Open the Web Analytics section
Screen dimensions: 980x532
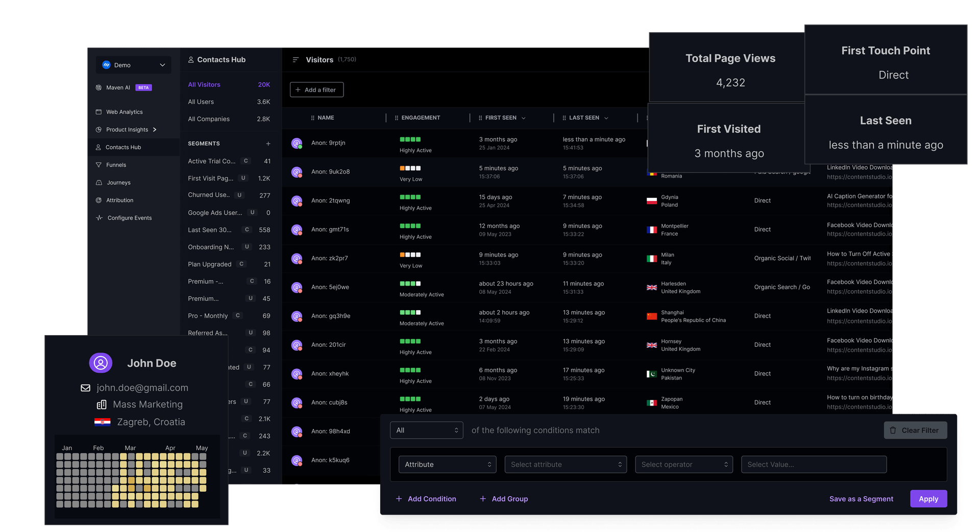tap(125, 112)
